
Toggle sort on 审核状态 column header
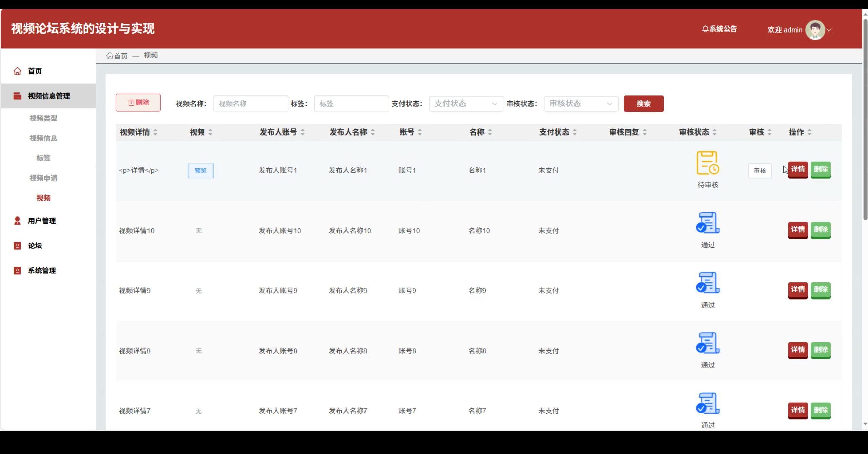pos(714,132)
